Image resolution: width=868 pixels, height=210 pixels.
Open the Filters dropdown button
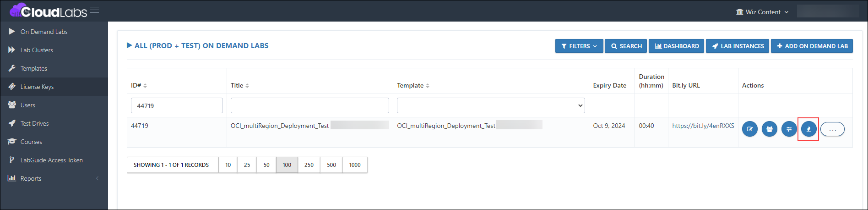click(x=579, y=46)
